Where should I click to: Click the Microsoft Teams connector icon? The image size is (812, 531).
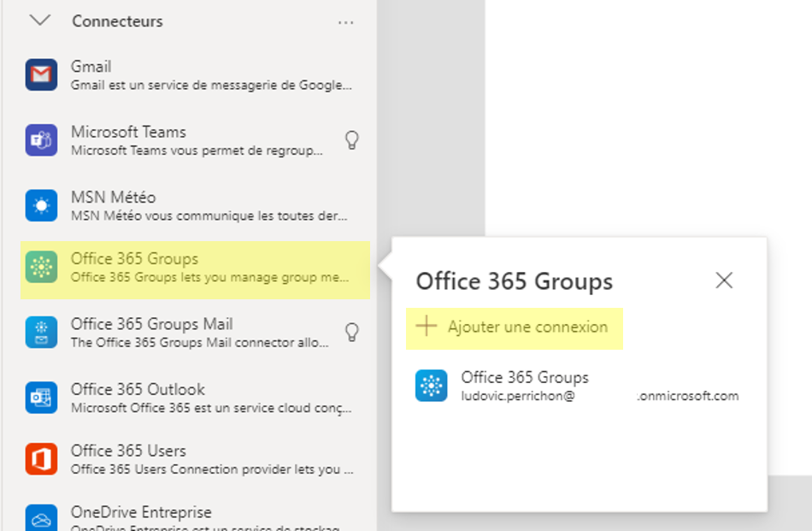[41, 140]
